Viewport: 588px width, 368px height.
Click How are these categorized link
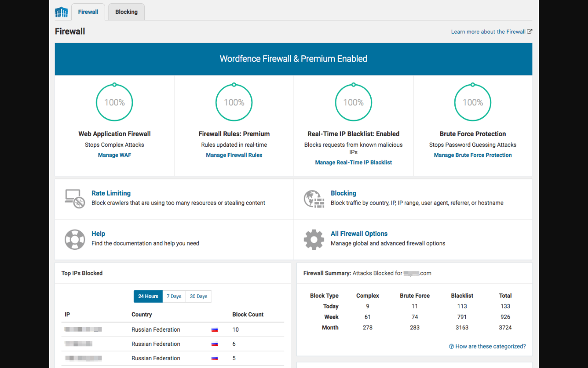(x=491, y=346)
